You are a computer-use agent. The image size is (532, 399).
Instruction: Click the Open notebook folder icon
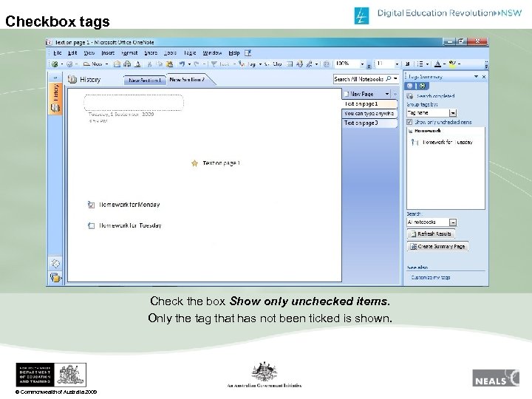tap(117, 64)
